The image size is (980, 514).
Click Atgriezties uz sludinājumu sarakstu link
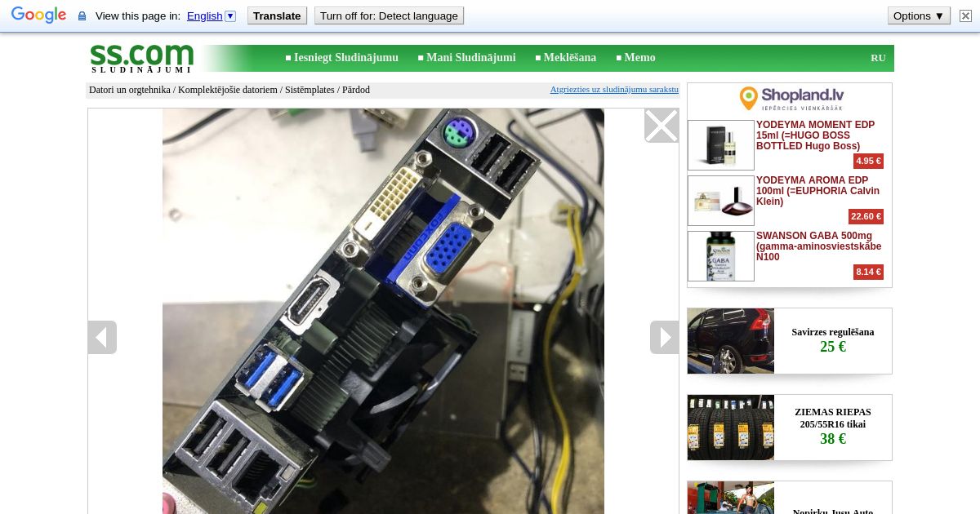[x=614, y=90]
